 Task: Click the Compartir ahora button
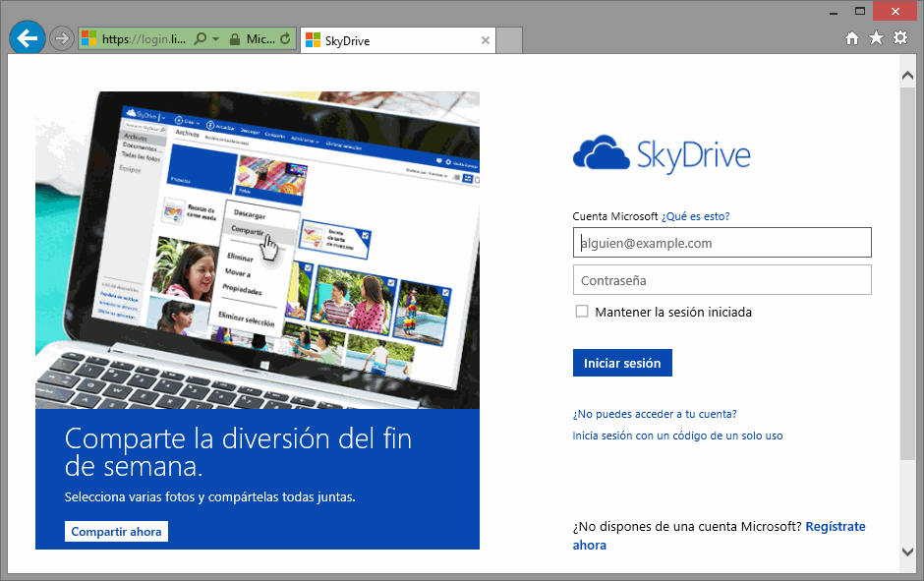(x=117, y=532)
